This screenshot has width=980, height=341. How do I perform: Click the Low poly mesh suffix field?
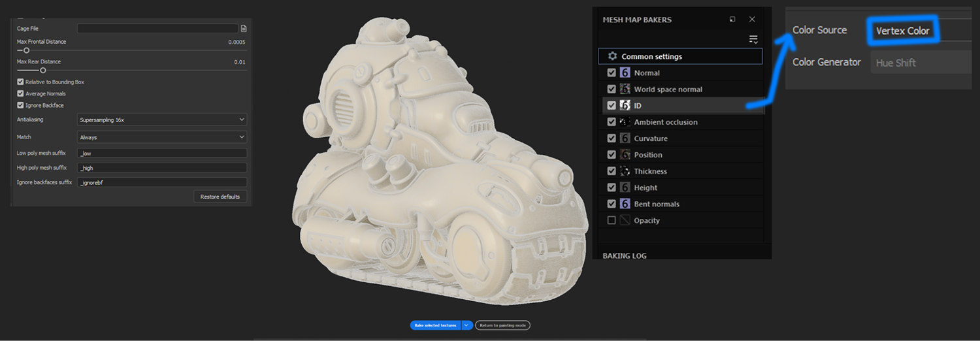click(x=162, y=153)
